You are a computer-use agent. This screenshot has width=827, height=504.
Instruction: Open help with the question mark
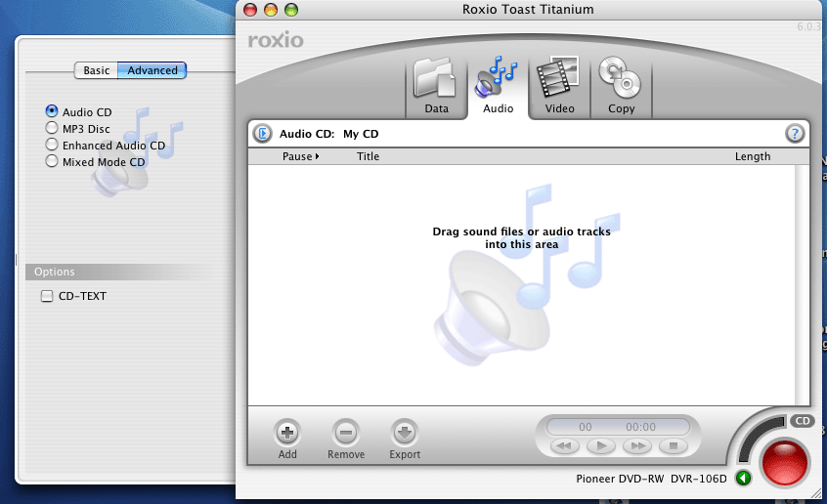(x=795, y=134)
